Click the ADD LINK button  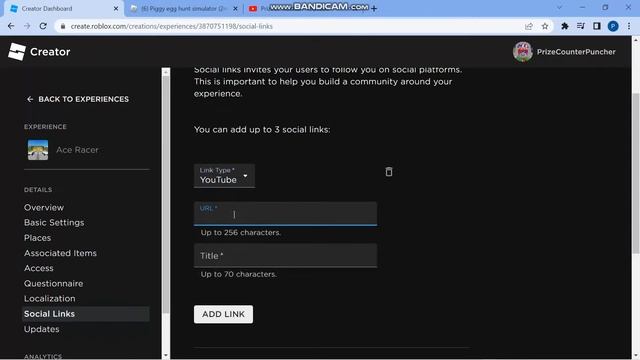tap(223, 314)
